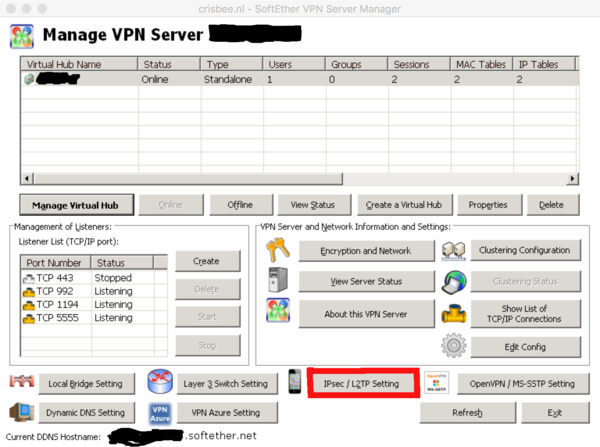Click the MAC Tables column header
This screenshot has width=600, height=447.
pos(481,64)
